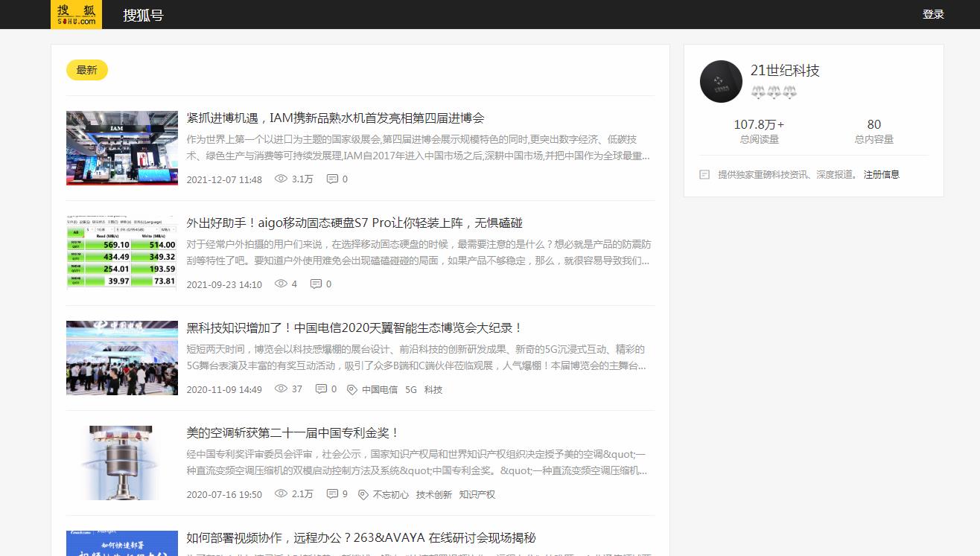Open the 注册信息 link
980x556 pixels.
pyautogui.click(x=882, y=174)
